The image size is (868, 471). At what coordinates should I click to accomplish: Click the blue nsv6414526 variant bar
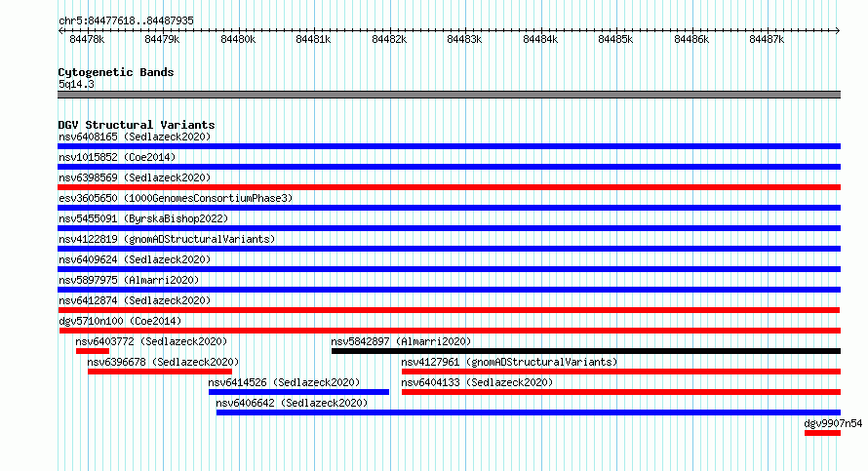tap(299, 392)
